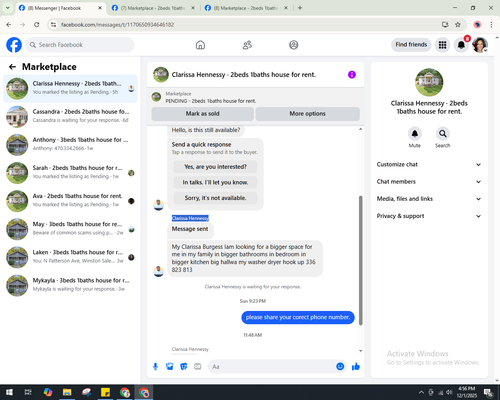The image size is (500, 400).
Task: Open the purple conversation information icon
Action: click(352, 75)
